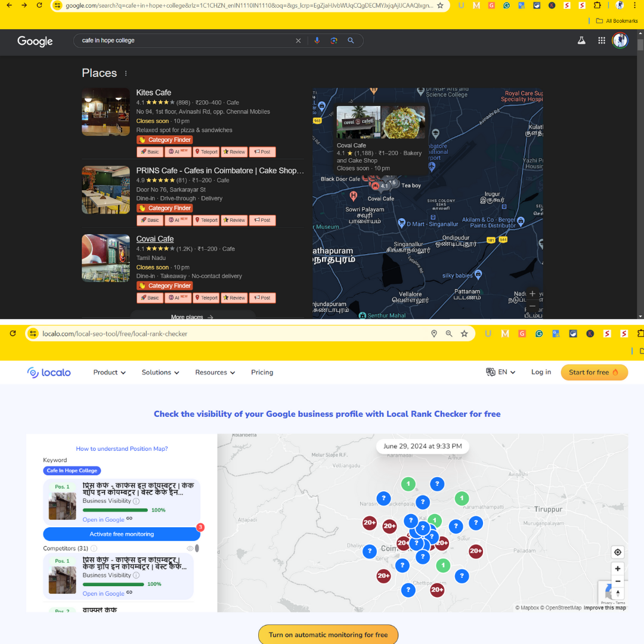Toggle competitors visibility eye icon
This screenshot has height=644, width=644.
190,548
